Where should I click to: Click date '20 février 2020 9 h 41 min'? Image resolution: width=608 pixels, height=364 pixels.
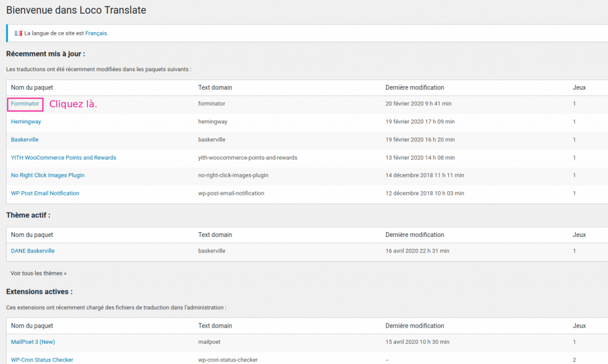coord(419,103)
